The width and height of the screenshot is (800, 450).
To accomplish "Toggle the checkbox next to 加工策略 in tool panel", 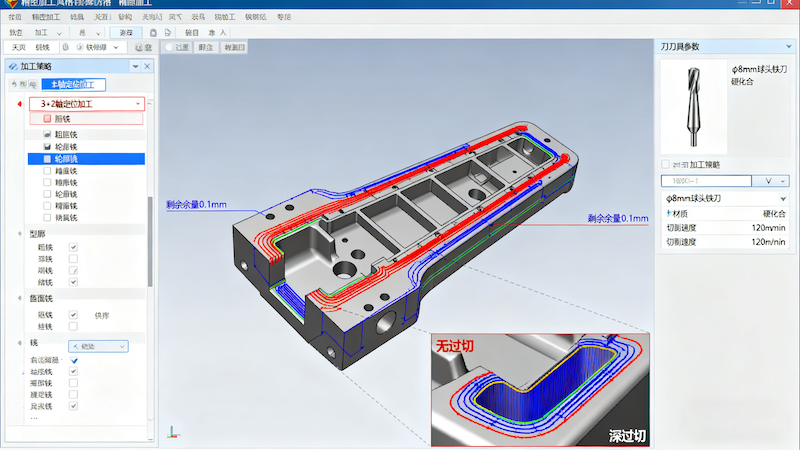I will 666,164.
